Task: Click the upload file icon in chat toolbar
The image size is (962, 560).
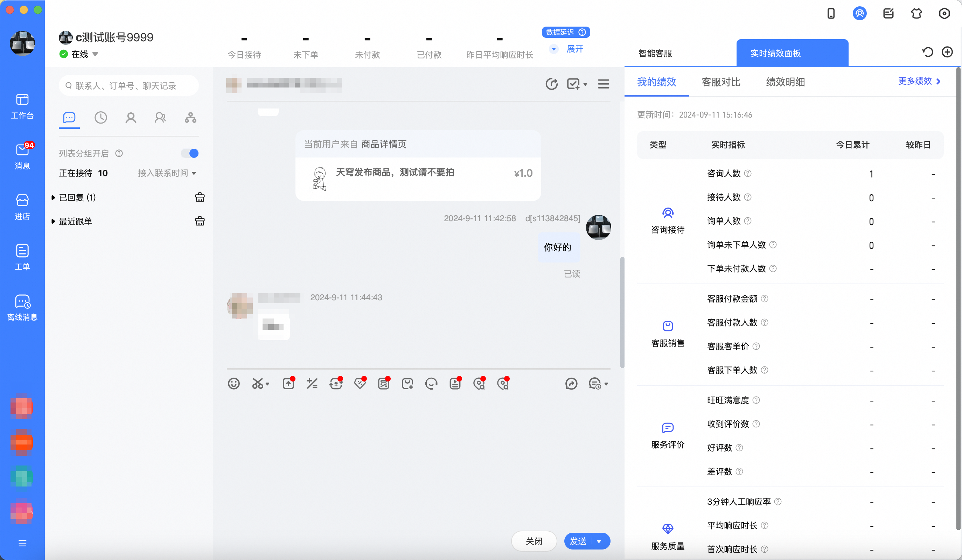Action: [288, 383]
